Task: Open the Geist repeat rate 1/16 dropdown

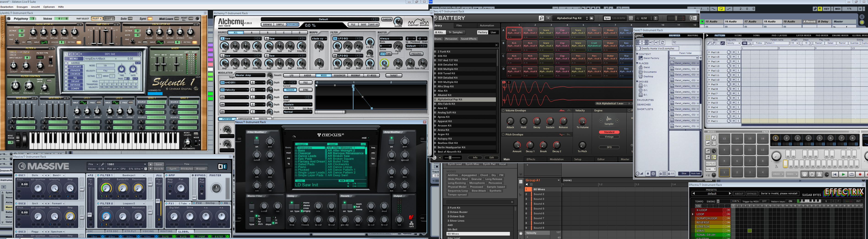Action: click(x=711, y=169)
